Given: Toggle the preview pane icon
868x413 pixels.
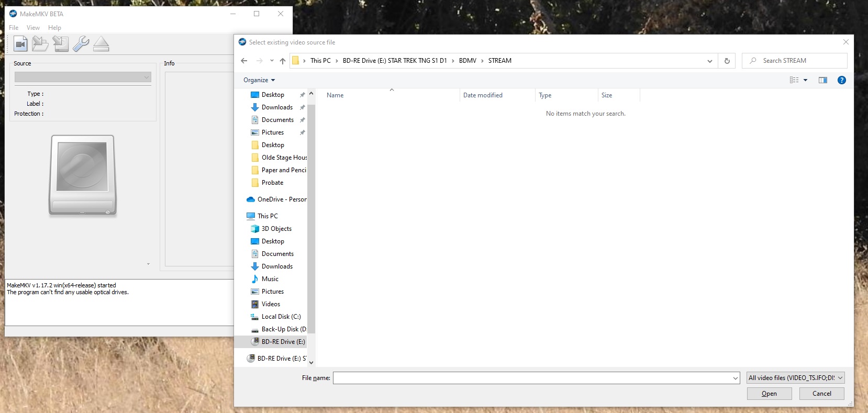Looking at the screenshot, I should point(823,80).
